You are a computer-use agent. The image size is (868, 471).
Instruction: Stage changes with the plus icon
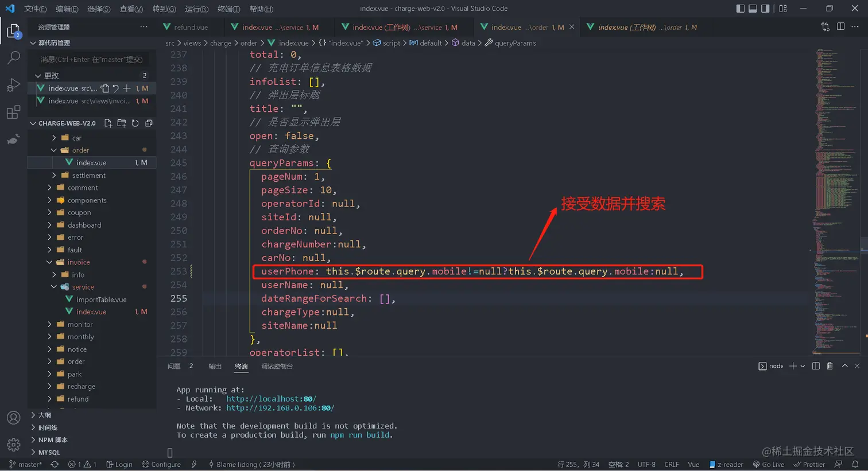click(126, 88)
